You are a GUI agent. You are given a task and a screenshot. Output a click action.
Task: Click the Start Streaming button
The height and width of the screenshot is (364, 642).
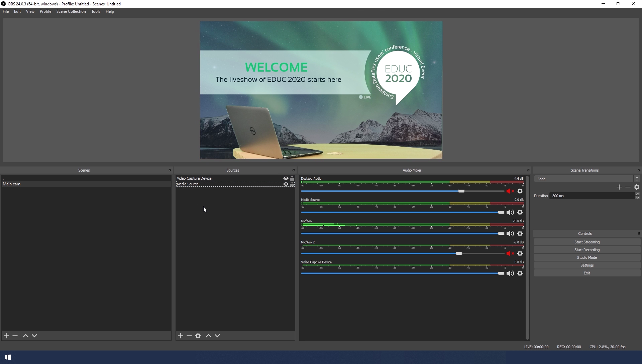point(587,242)
